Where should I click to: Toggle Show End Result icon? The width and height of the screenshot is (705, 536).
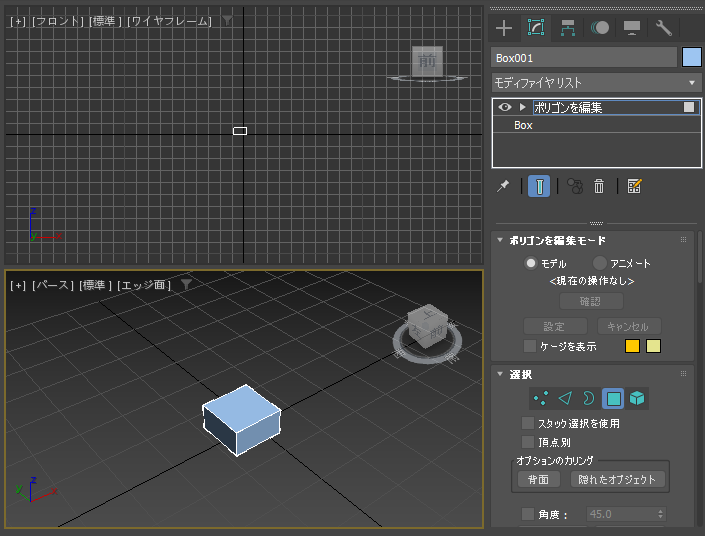point(539,186)
